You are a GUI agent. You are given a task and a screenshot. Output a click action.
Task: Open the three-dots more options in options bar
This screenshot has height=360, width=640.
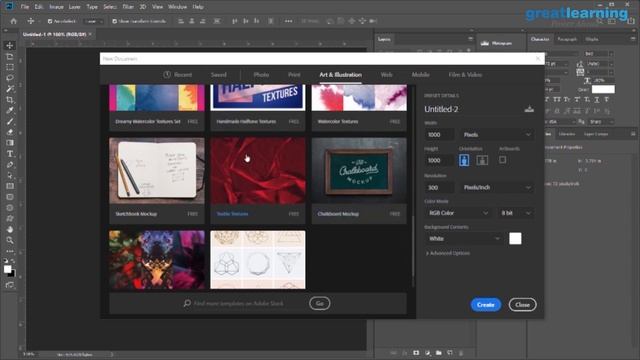pos(289,21)
